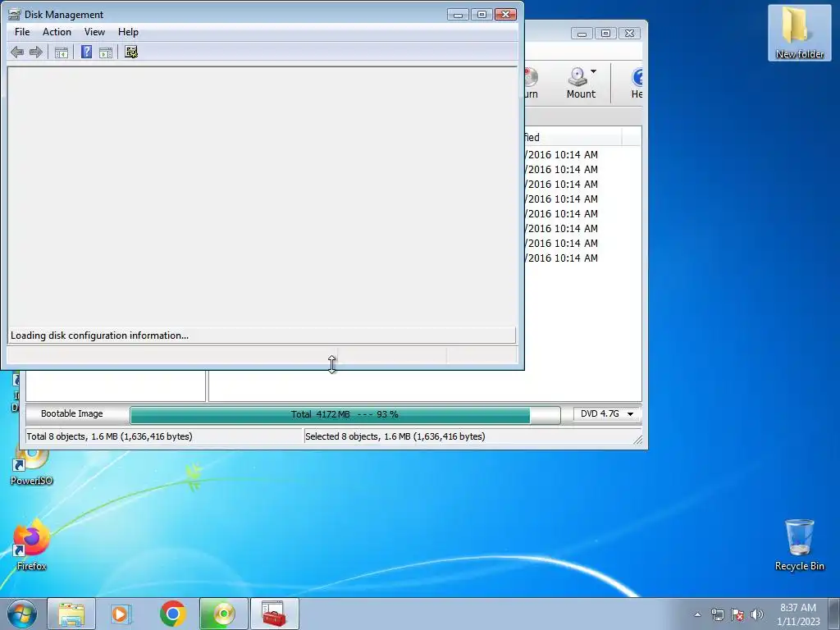Image resolution: width=840 pixels, height=630 pixels.
Task: Toggle Show/Hide Action Pane icon
Action: pyautogui.click(x=106, y=52)
